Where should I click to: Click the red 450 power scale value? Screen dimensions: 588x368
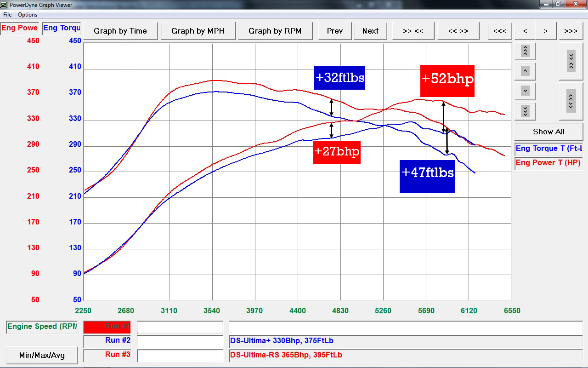coord(33,40)
